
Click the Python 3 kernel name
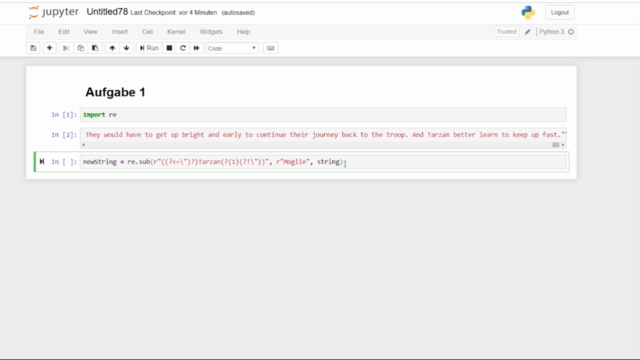click(551, 32)
